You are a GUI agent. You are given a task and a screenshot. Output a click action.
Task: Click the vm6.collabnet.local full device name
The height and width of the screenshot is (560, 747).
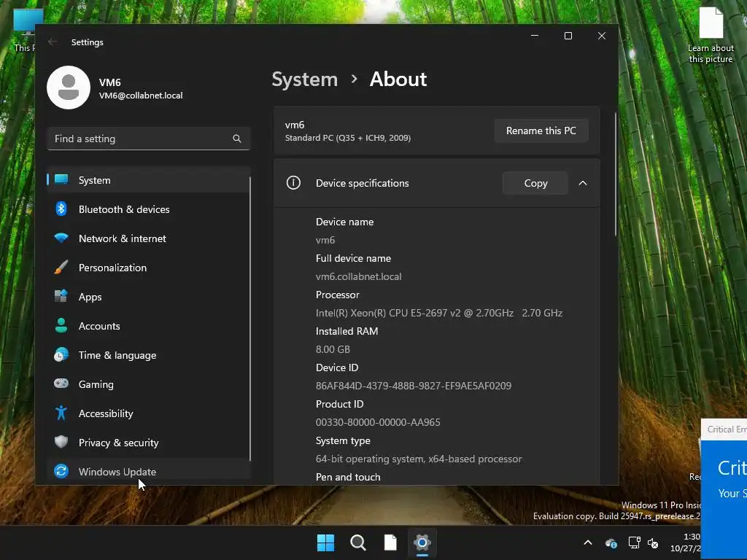point(359,276)
